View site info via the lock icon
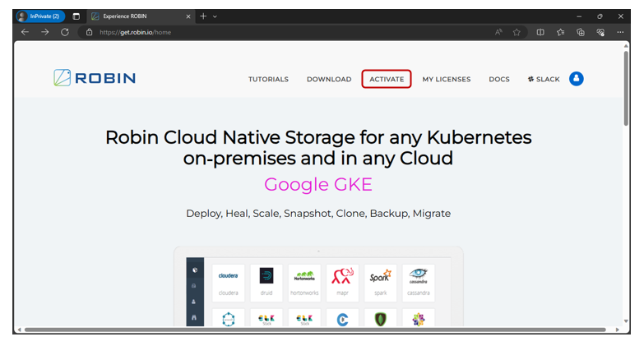 pyautogui.click(x=89, y=32)
